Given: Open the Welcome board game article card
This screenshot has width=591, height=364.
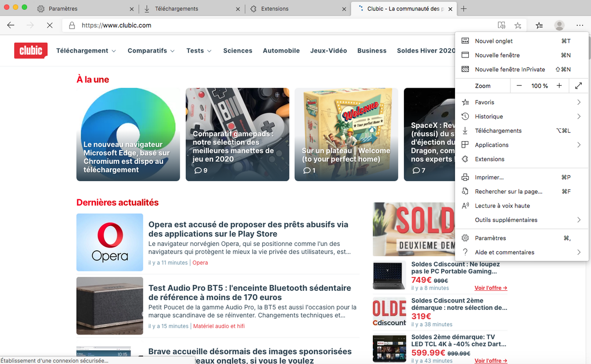Looking at the screenshot, I should click(346, 134).
